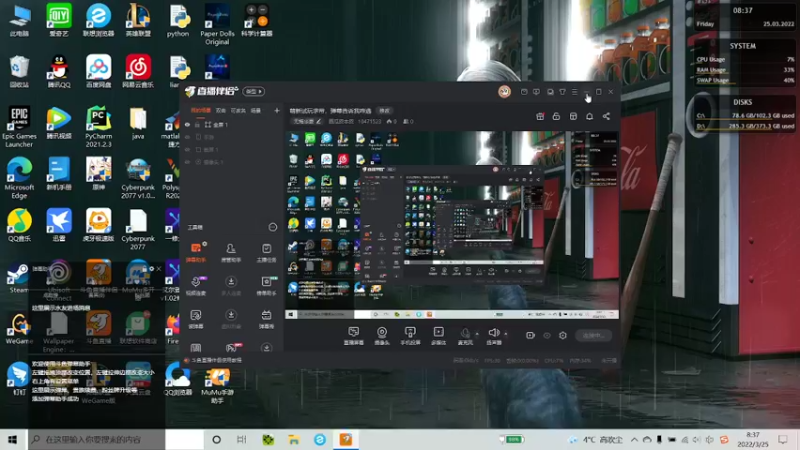Open File Explorer from taskbar

click(x=293, y=439)
